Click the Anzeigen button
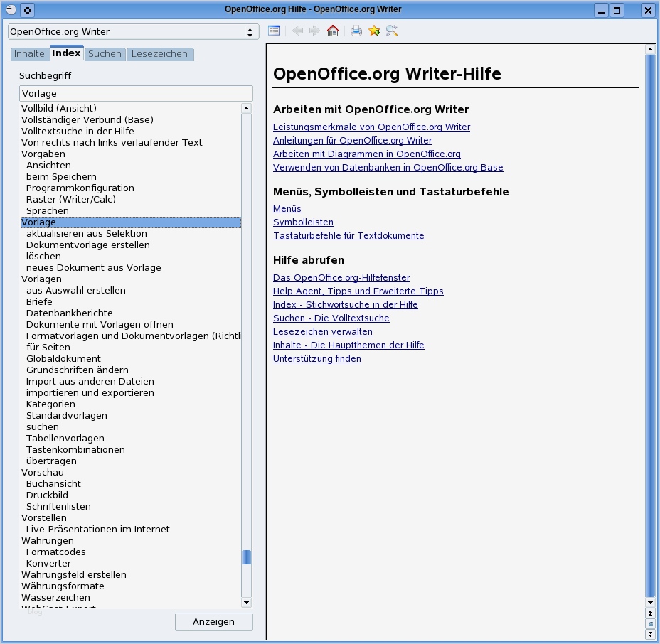The image size is (660, 644). coord(214,622)
